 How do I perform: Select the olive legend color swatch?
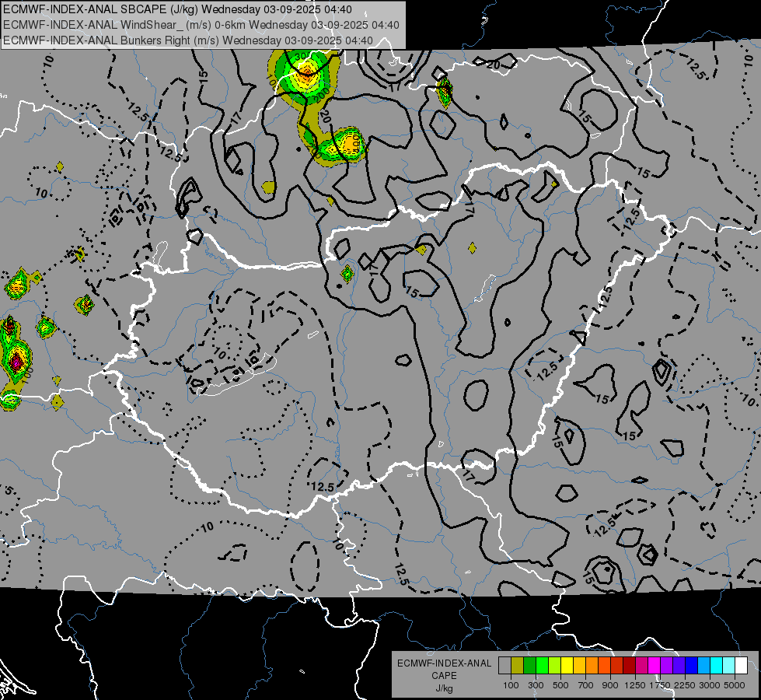point(518,666)
